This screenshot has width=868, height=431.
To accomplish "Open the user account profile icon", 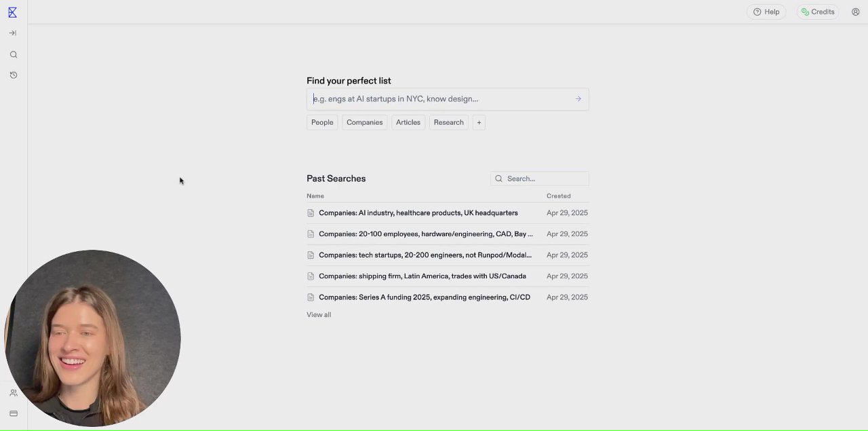I will pyautogui.click(x=855, y=12).
